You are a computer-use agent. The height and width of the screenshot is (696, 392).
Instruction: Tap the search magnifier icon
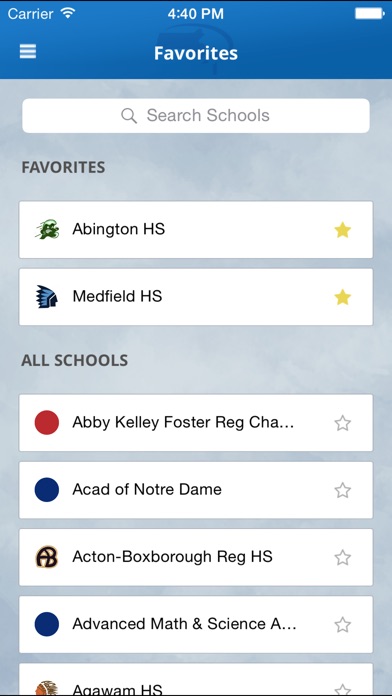click(129, 116)
